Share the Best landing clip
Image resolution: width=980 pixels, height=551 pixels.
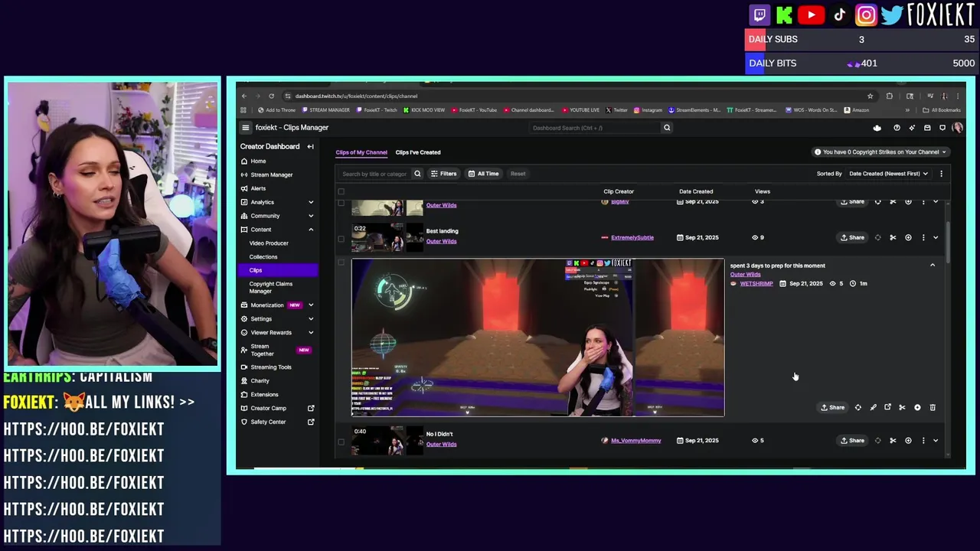(852, 238)
